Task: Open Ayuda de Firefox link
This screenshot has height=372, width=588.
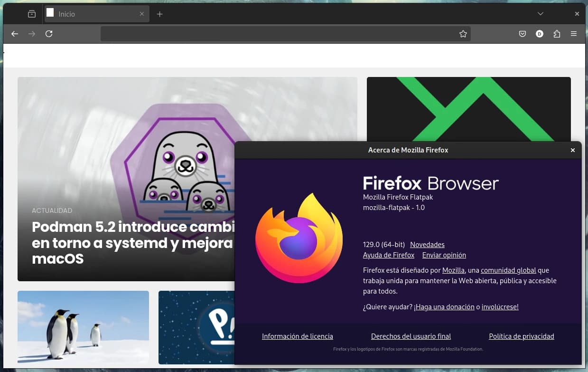Action: 389,255
